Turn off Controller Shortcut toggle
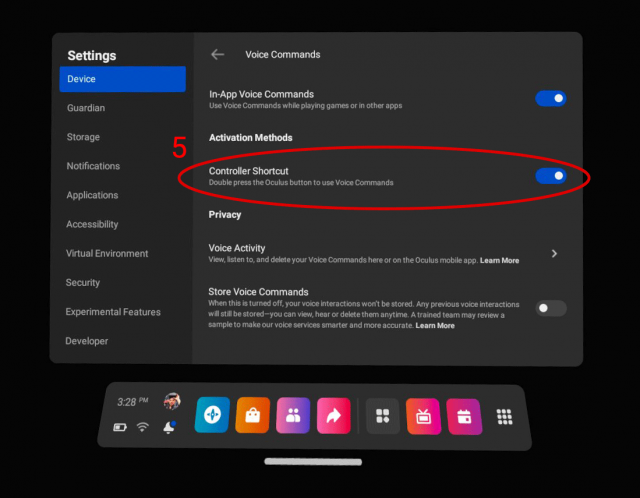 click(551, 176)
